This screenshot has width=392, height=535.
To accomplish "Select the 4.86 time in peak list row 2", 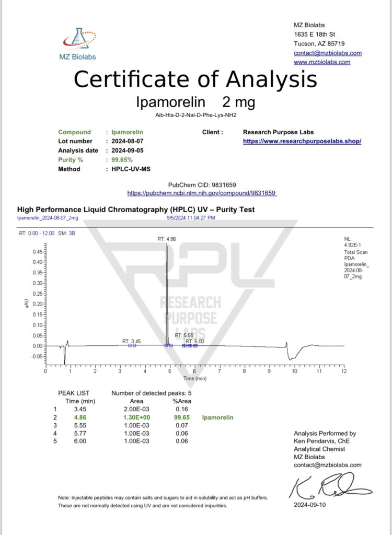I will (x=80, y=417).
